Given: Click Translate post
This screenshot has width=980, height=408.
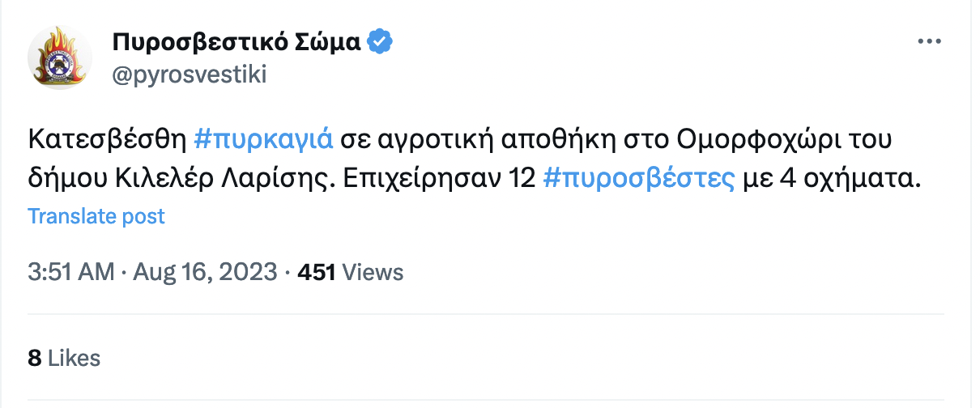Looking at the screenshot, I should [x=96, y=216].
